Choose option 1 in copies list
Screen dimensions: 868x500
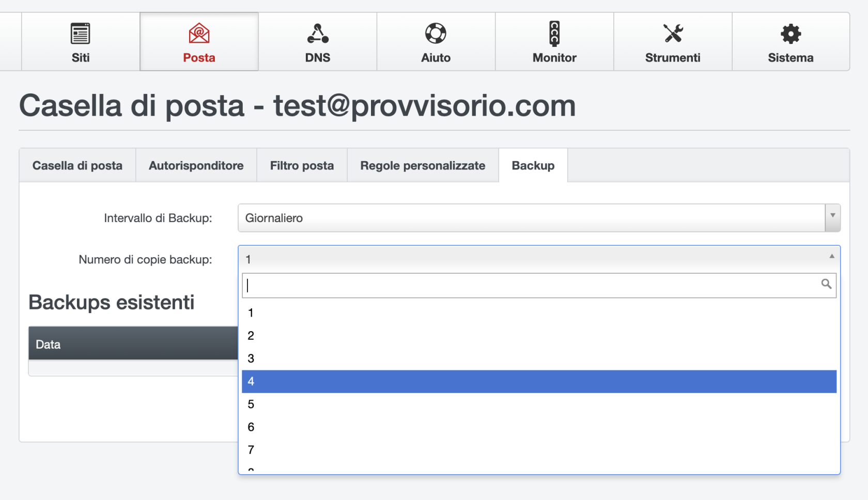[539, 313]
